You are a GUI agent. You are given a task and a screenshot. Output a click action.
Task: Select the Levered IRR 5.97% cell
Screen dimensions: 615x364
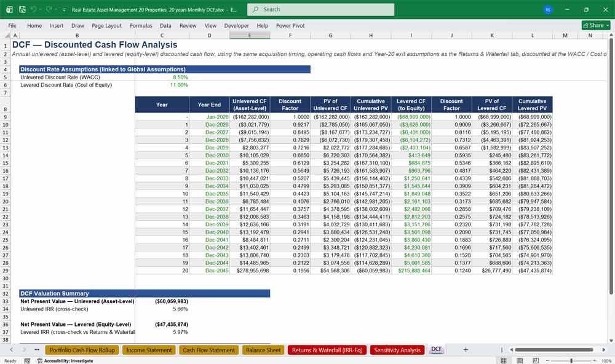coord(162,332)
